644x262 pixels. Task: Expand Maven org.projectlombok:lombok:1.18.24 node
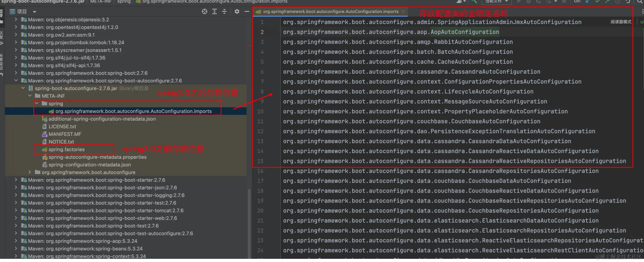coord(16,43)
